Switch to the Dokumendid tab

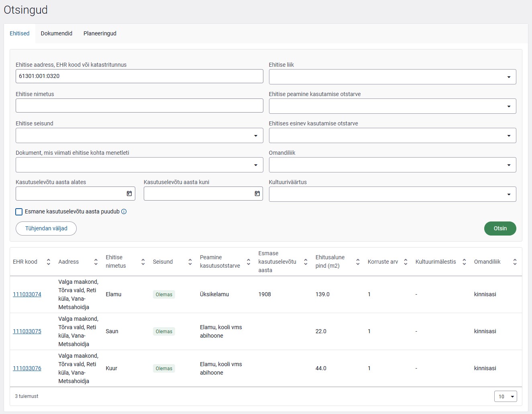[x=57, y=33]
